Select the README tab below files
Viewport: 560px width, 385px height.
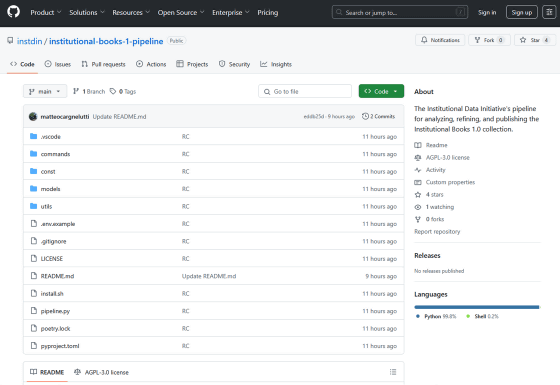click(47, 372)
